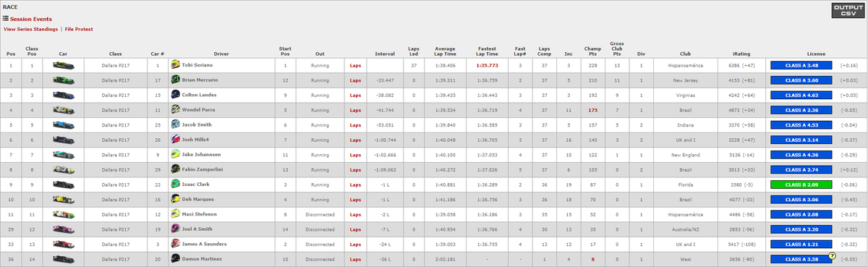Image resolution: width=868 pixels, height=267 pixels.
Task: Click the Fastest Lap Time column header
Action: [488, 51]
